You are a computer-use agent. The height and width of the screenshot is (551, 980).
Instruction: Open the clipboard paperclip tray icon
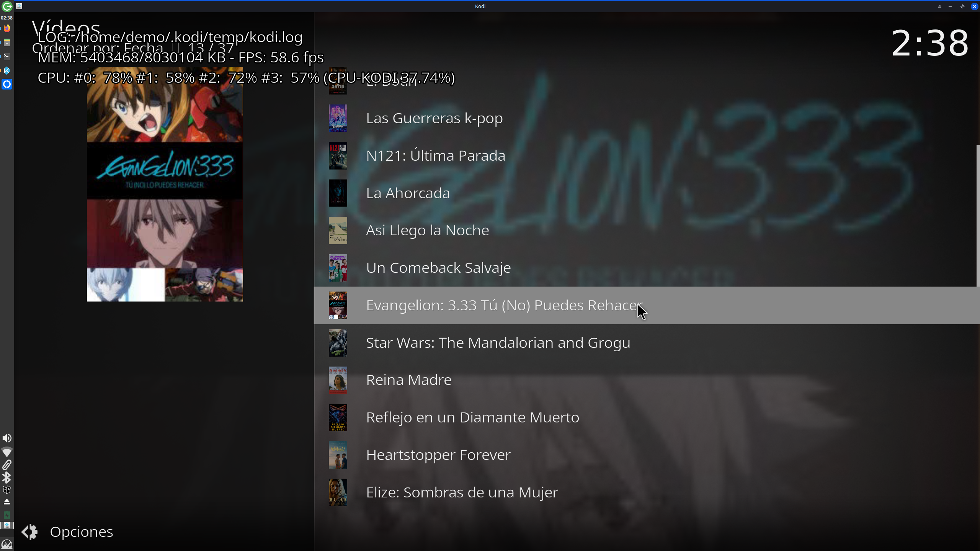click(7, 465)
